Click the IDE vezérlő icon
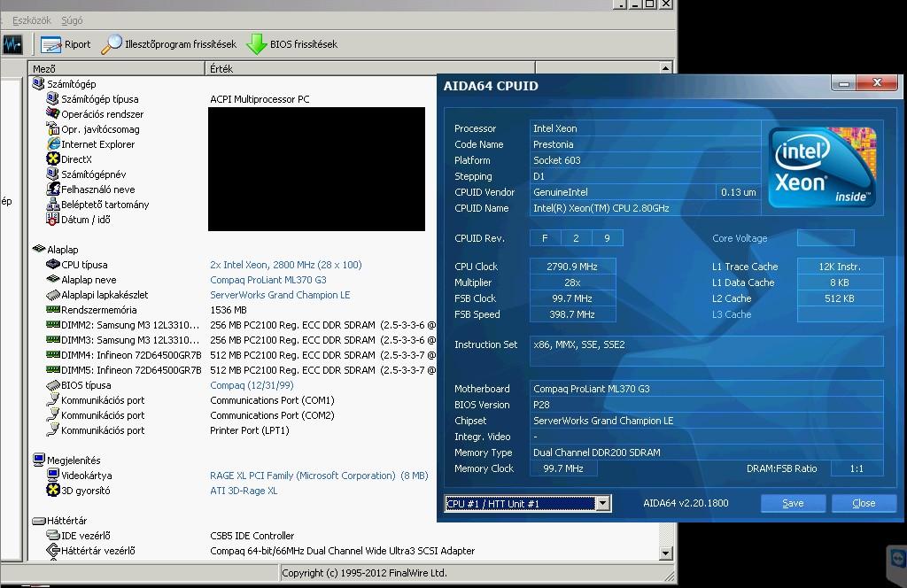The width and height of the screenshot is (907, 588). [x=53, y=536]
